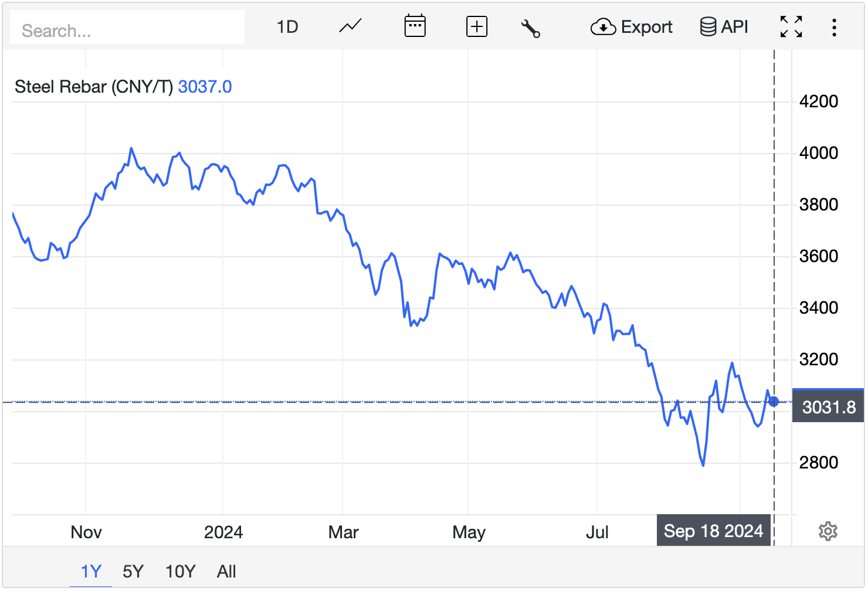Click the Sep 18 2024 date label
868x591 pixels.
click(x=713, y=531)
